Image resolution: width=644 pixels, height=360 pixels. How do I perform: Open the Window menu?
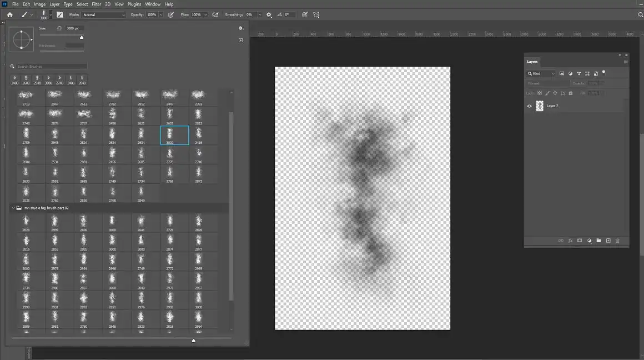pos(153,4)
